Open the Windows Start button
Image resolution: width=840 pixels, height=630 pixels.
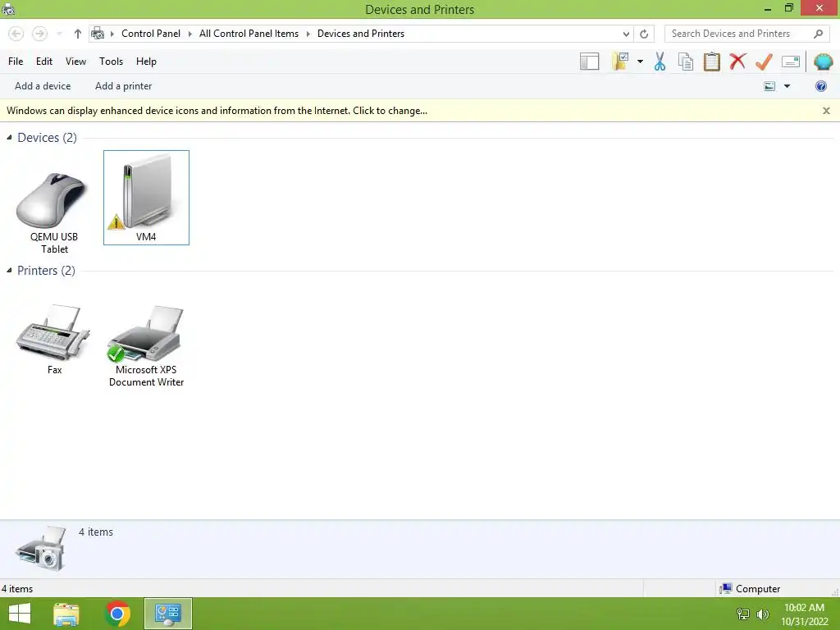click(20, 614)
